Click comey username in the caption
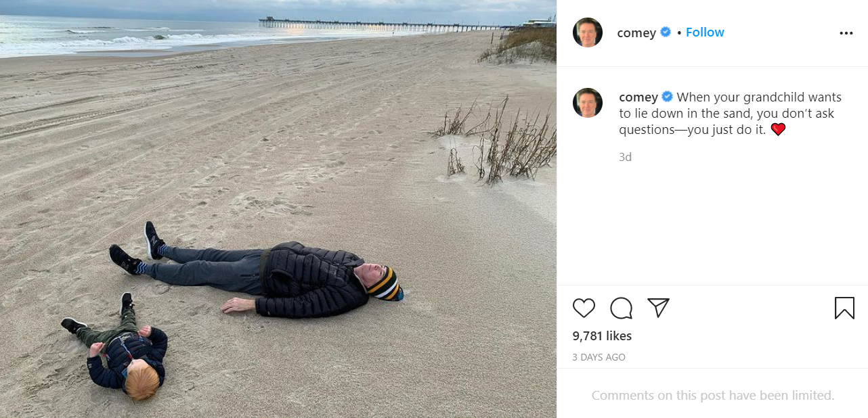 point(638,97)
